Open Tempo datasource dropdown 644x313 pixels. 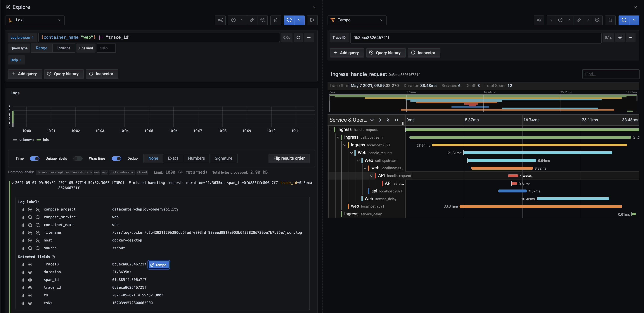357,20
